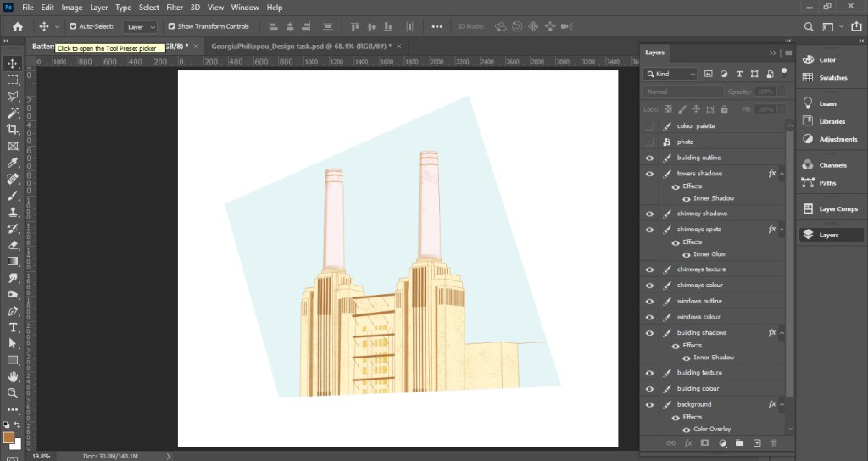Select the Brush tool
The height and width of the screenshot is (461, 868).
[x=13, y=196]
